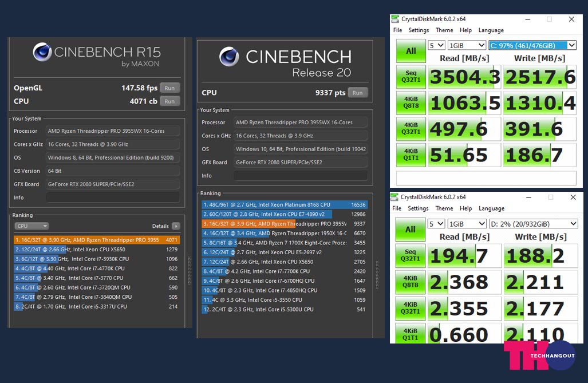Open Settings menu in top CrystalDiskMark window

(x=419, y=30)
